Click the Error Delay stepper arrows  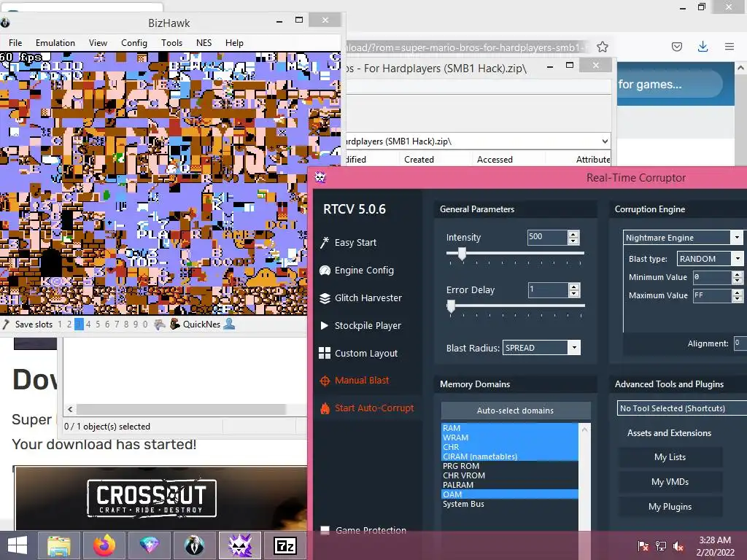coord(574,289)
